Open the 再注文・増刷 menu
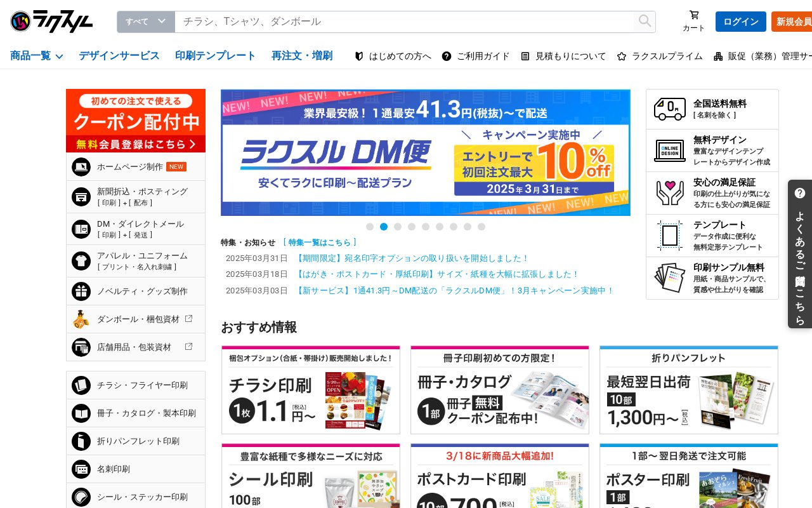Image resolution: width=812 pixels, height=508 pixels. click(302, 56)
